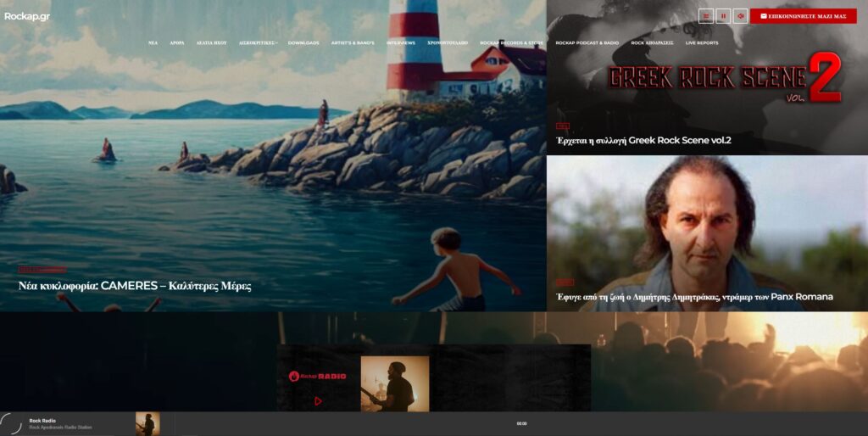Click the Rock Radio title in the player bar
The image size is (868, 436).
pyautogui.click(x=42, y=421)
